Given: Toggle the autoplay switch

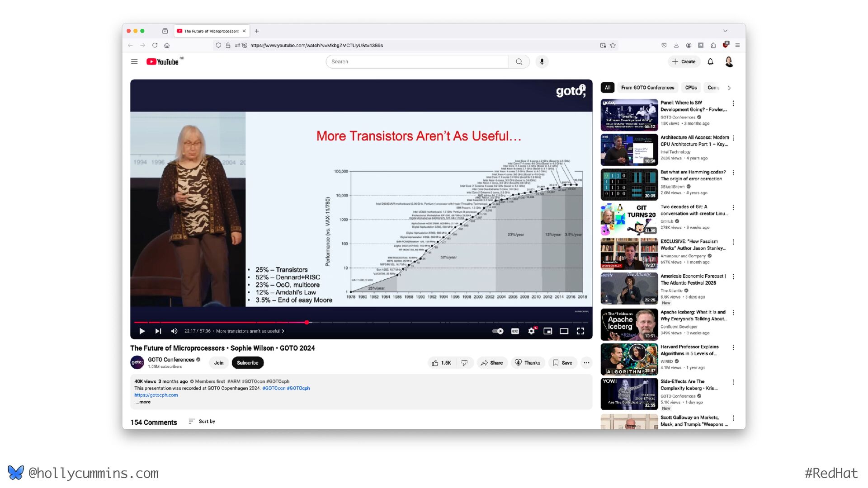Looking at the screenshot, I should click(498, 331).
